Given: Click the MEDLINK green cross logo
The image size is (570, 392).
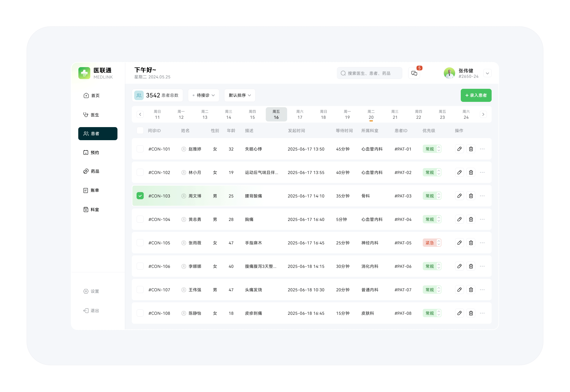Looking at the screenshot, I should [x=84, y=73].
